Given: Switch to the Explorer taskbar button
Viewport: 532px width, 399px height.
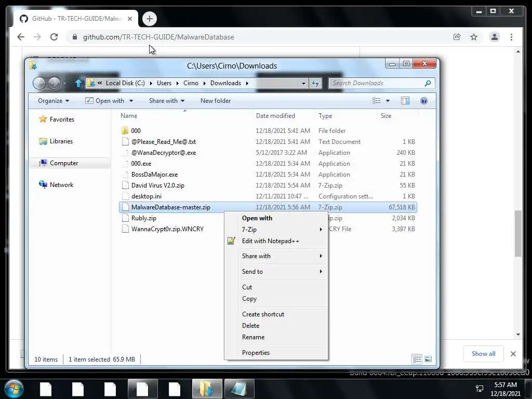Looking at the screenshot, I should (207, 389).
